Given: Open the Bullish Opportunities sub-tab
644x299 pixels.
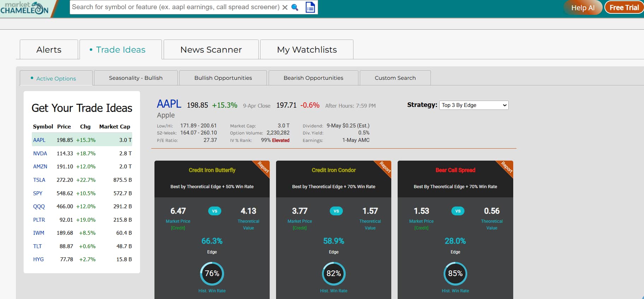Looking at the screenshot, I should 223,78.
